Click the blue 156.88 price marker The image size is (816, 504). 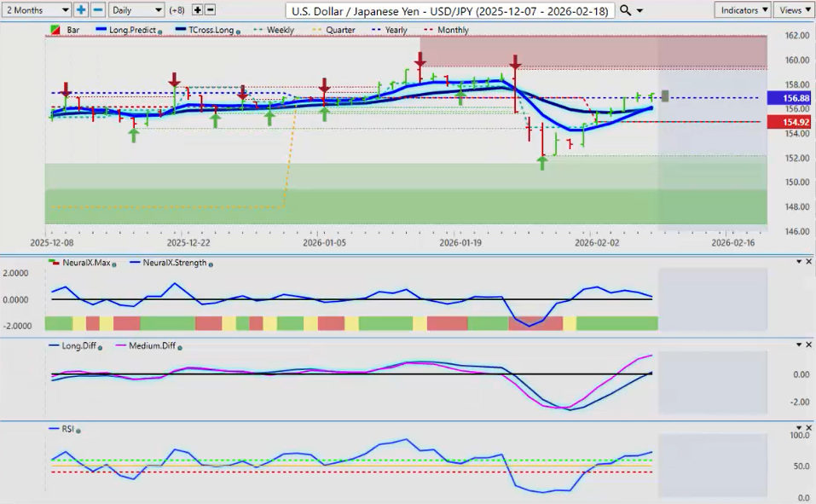790,97
